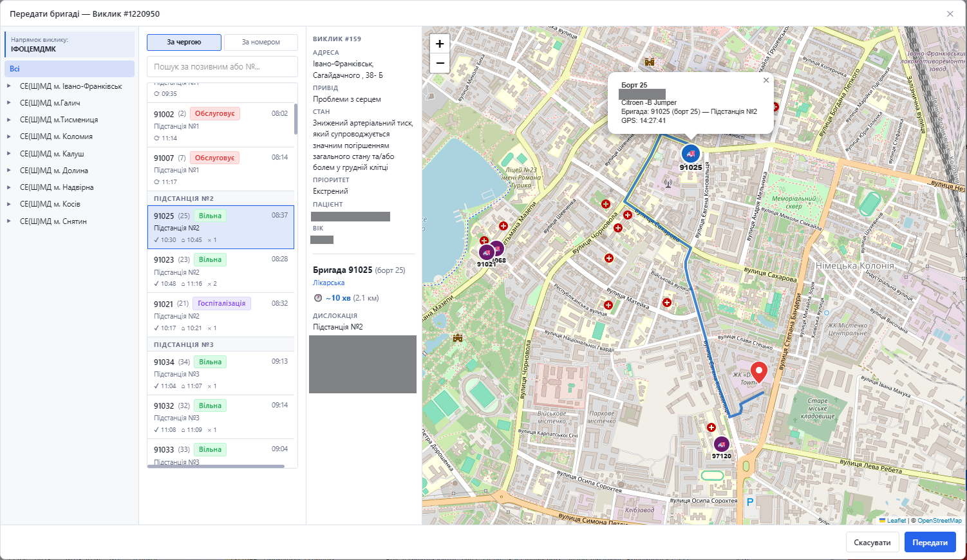This screenshot has height=560, width=967.
Task: Click the travel time clock icon
Action: click(317, 298)
